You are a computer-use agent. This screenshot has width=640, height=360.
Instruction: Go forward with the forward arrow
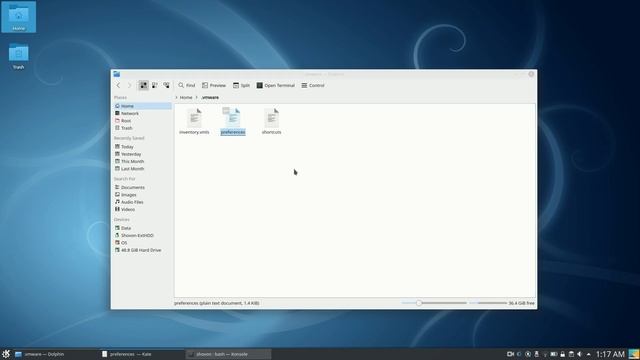(x=129, y=85)
